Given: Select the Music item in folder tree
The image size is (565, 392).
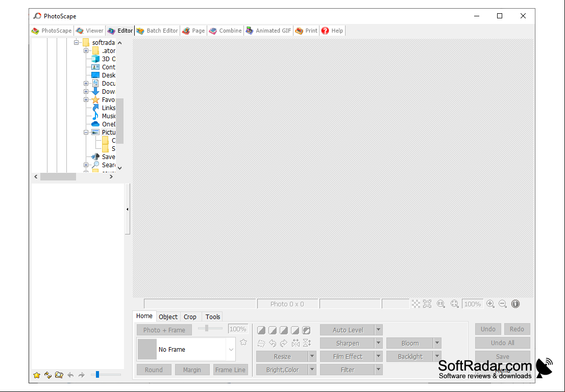Looking at the screenshot, I should click(103, 116).
